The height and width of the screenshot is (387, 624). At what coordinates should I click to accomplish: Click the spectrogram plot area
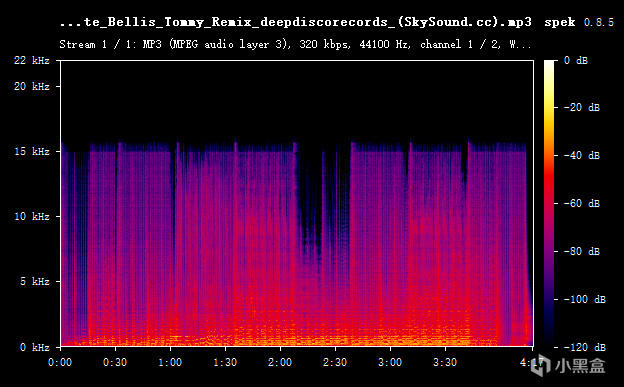coord(297,203)
